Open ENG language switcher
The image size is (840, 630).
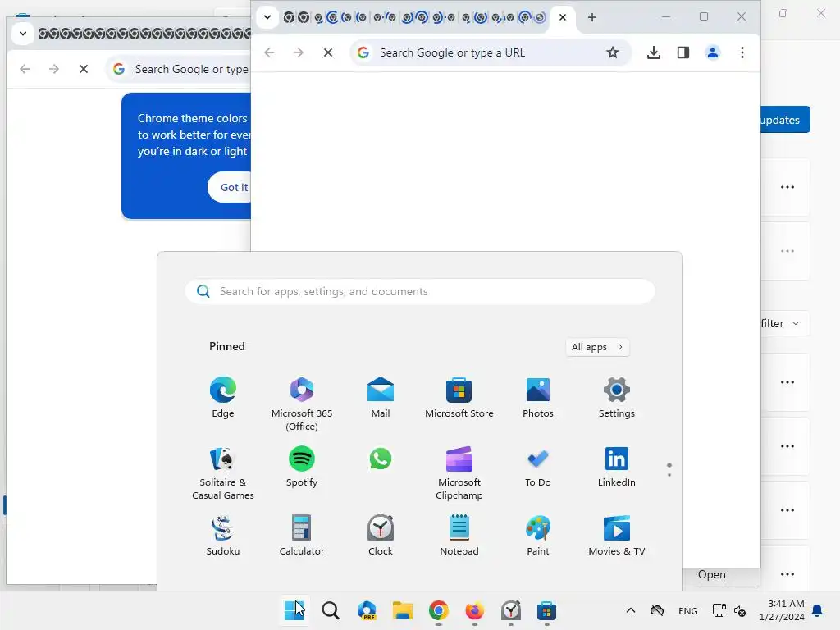pos(688,610)
